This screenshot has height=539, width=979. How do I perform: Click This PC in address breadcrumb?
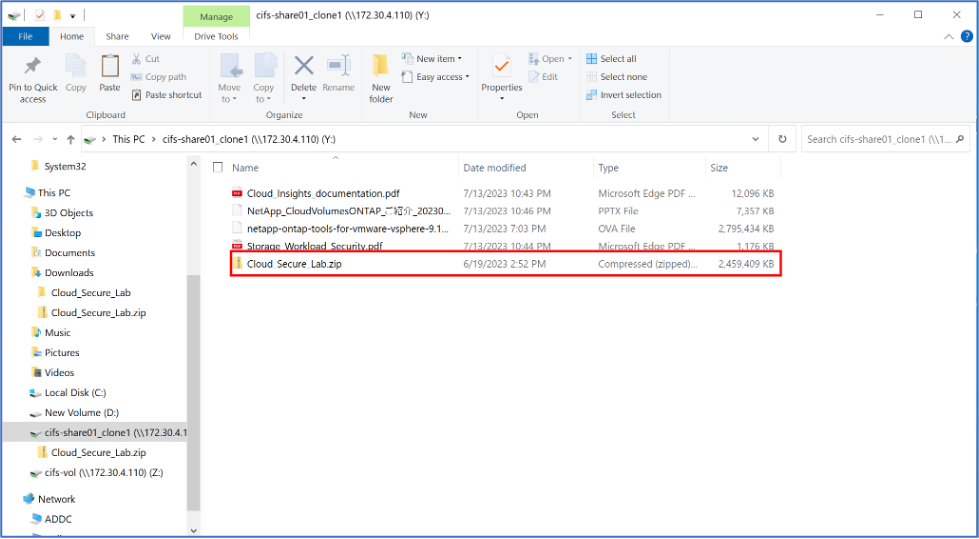click(129, 139)
